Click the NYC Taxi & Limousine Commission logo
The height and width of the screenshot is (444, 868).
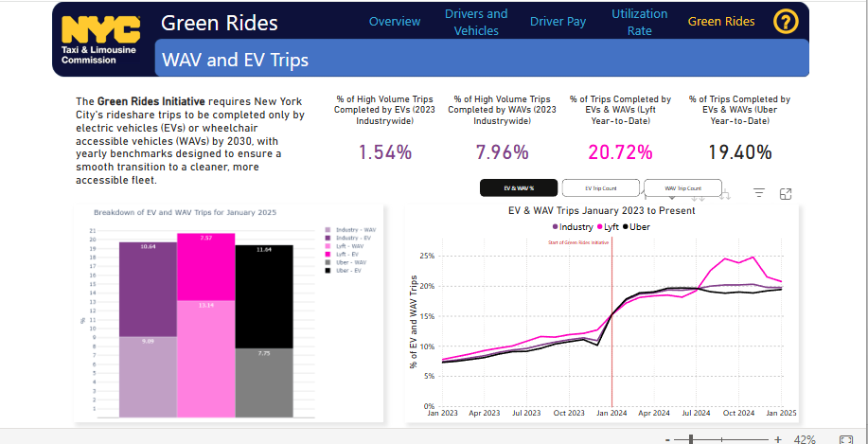(99, 40)
